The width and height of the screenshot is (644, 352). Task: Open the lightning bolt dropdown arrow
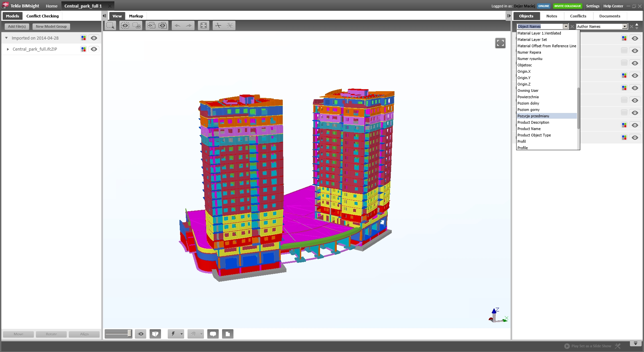181,334
